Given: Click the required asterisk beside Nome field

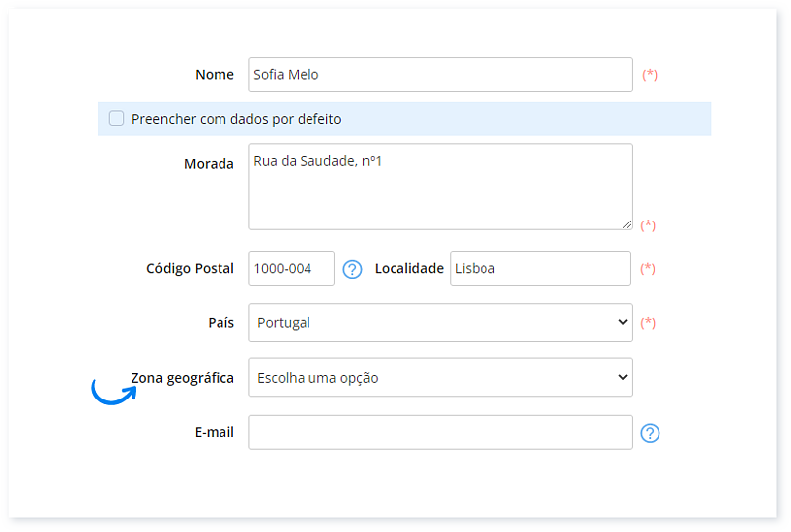Looking at the screenshot, I should point(650,75).
